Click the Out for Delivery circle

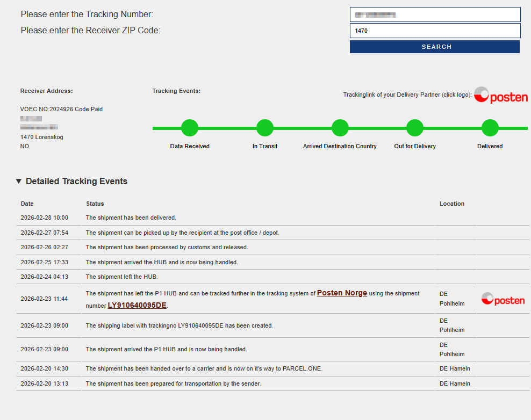click(415, 128)
